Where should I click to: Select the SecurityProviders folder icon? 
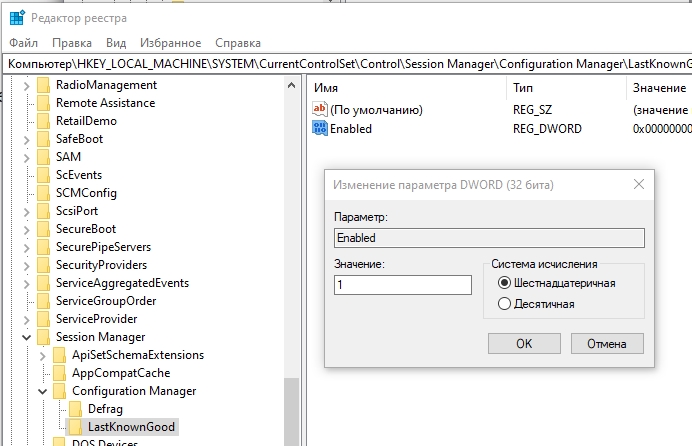[x=43, y=265]
